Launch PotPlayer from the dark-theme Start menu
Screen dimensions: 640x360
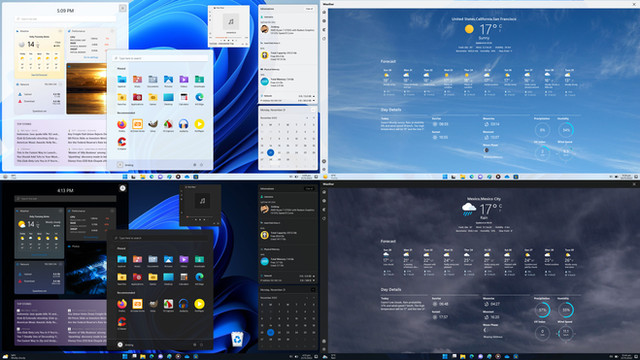tap(199, 304)
